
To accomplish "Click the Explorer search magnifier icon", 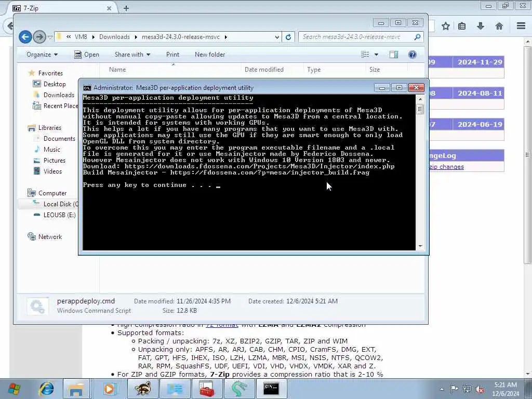I will 417,37.
